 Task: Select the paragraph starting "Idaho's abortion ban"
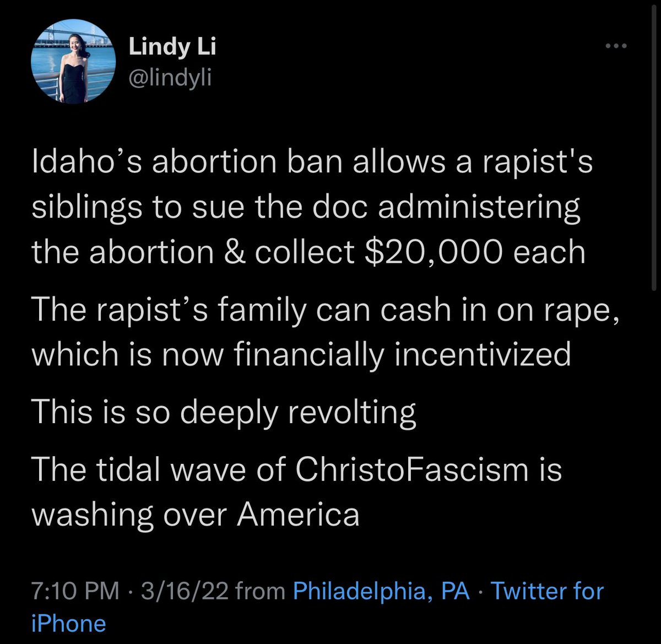312,207
